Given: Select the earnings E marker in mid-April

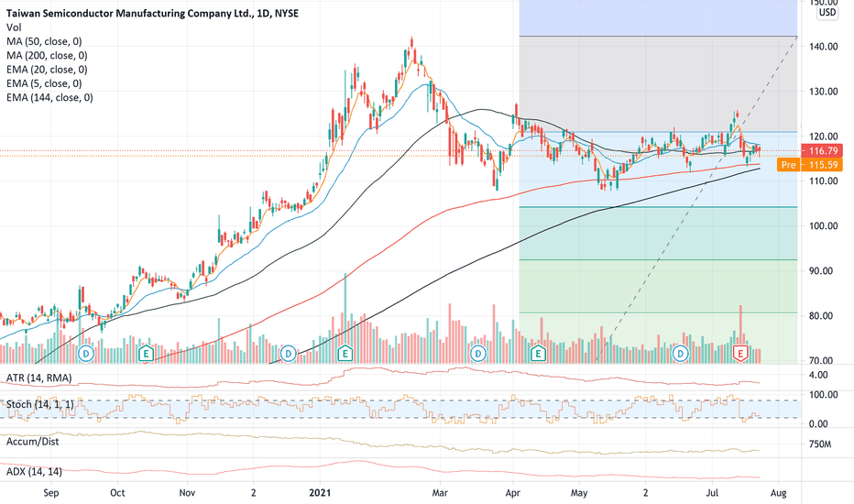Looking at the screenshot, I should (539, 354).
